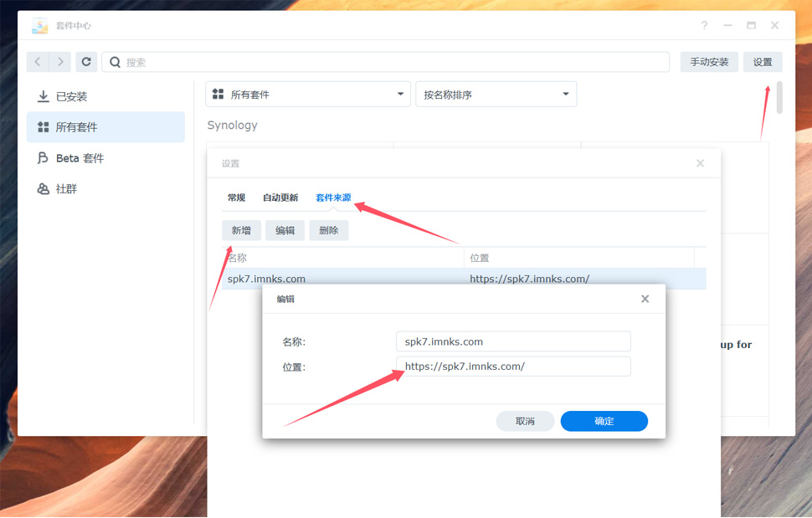The height and width of the screenshot is (518, 812).
Task: Refresh the package list
Action: (86, 62)
